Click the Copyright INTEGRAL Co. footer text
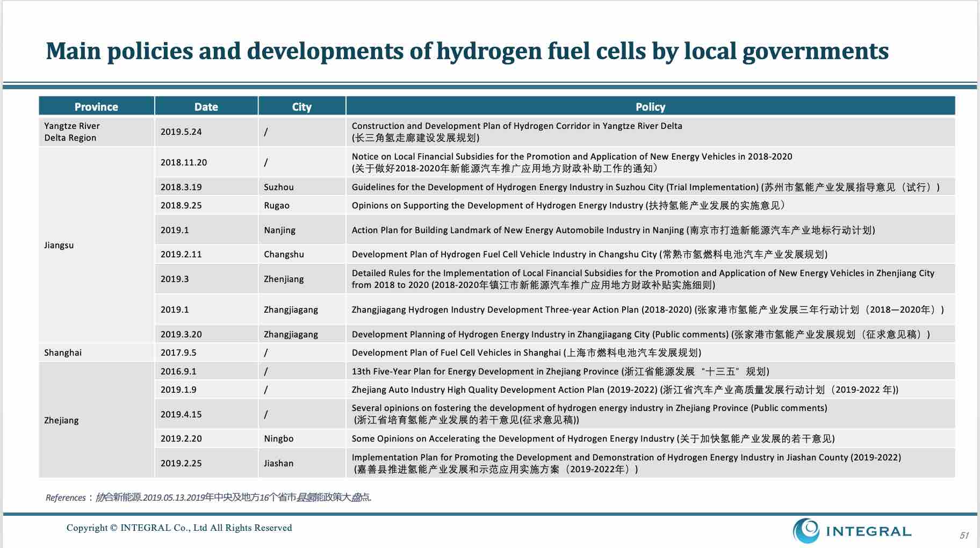 [179, 528]
